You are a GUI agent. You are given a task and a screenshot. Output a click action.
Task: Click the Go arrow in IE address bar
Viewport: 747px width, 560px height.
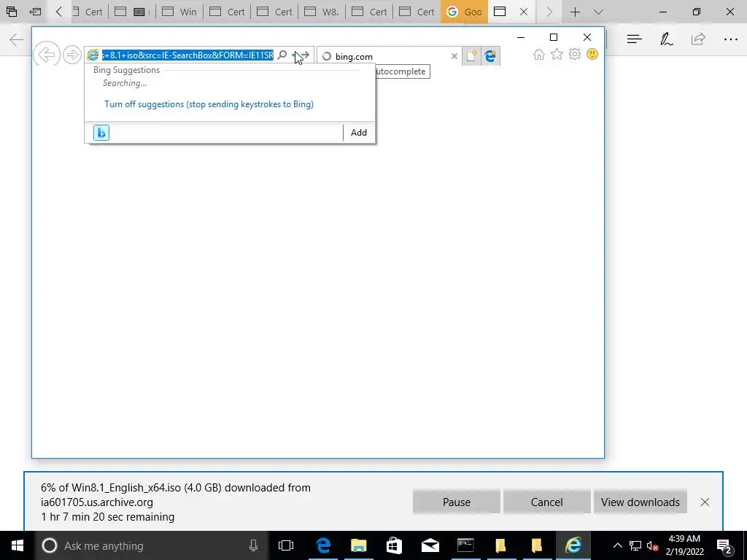coord(305,55)
